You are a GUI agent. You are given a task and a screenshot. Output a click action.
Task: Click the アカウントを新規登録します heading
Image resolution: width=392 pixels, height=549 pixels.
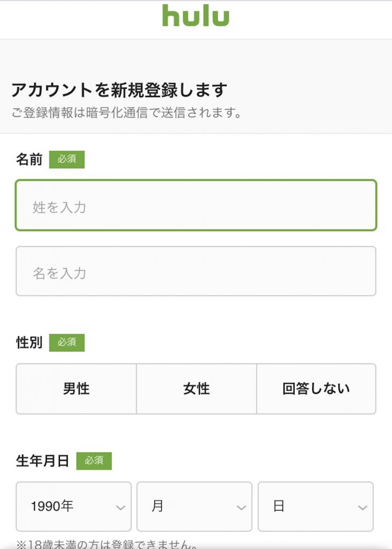click(x=119, y=90)
